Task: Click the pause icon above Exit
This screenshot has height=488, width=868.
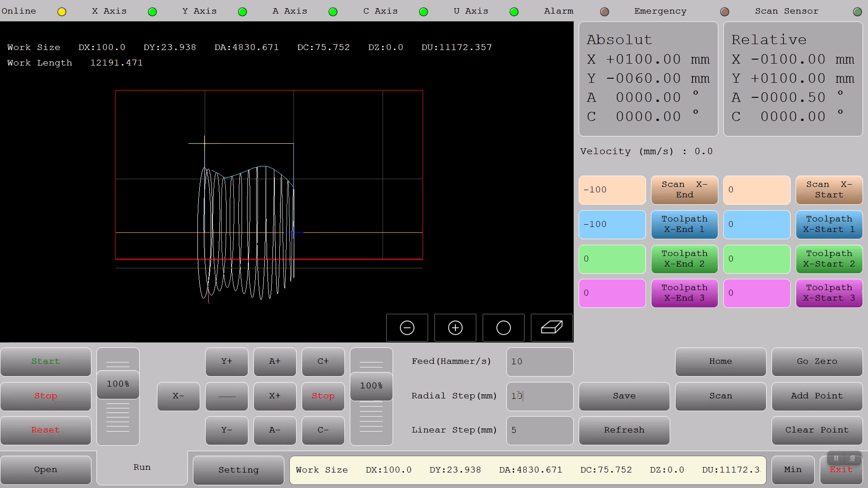Action: [x=837, y=458]
